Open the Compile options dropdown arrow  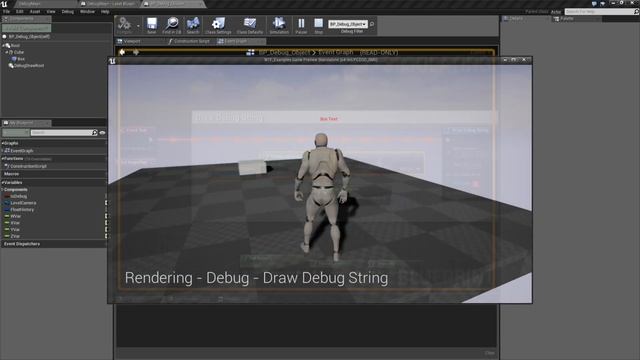click(x=138, y=26)
